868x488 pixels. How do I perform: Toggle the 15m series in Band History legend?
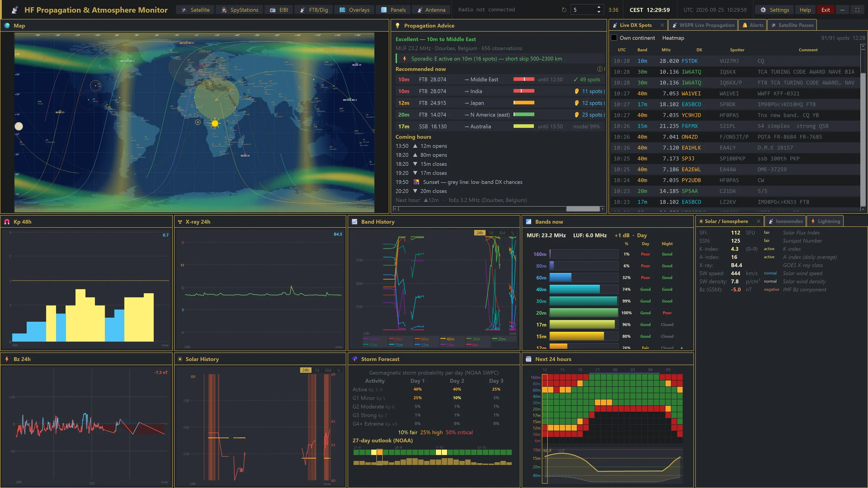(396, 345)
